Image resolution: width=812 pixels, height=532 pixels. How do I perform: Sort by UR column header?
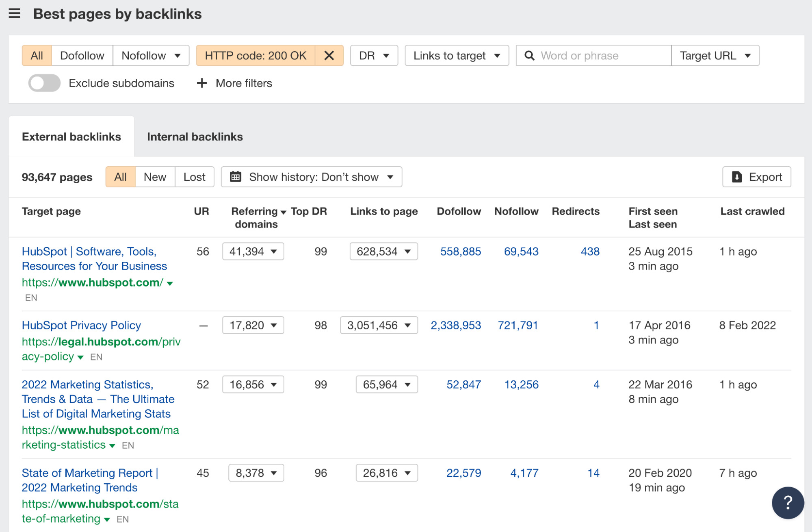tap(201, 211)
